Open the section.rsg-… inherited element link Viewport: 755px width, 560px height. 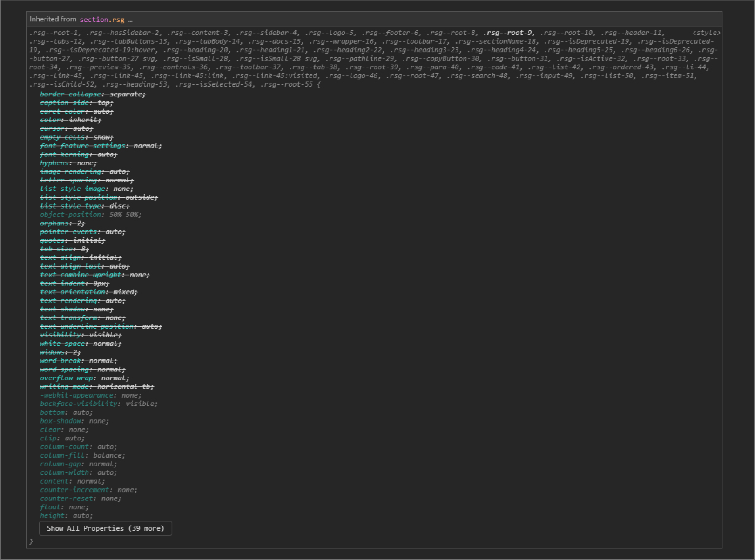click(106, 20)
